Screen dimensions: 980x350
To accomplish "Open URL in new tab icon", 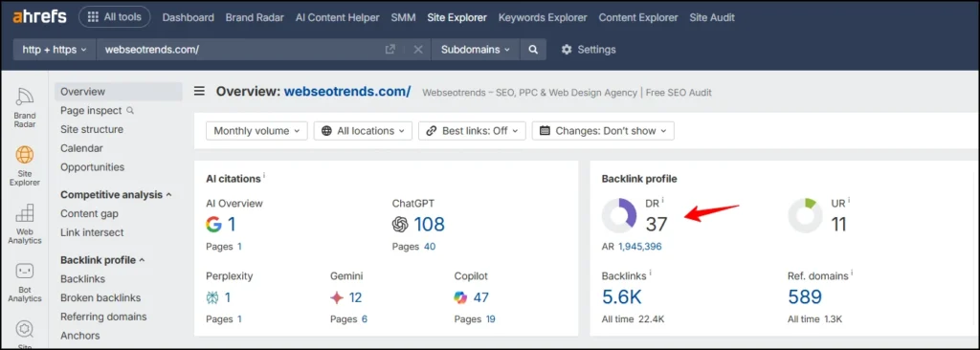I will tap(390, 50).
